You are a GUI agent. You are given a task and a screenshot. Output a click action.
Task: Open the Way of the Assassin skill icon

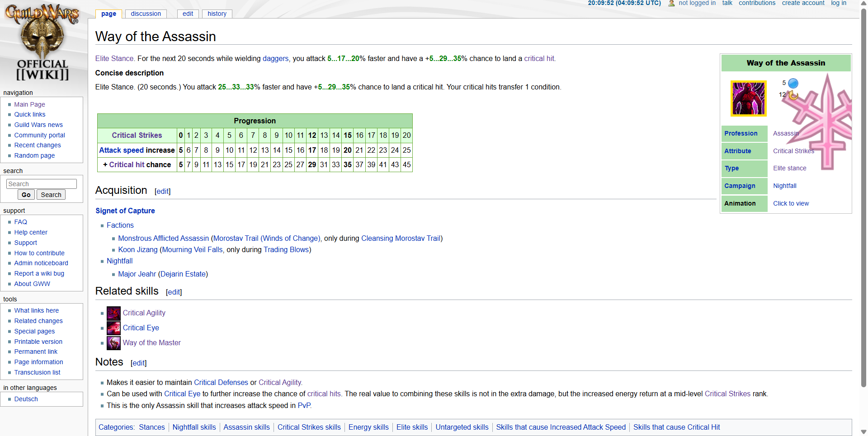tap(749, 98)
